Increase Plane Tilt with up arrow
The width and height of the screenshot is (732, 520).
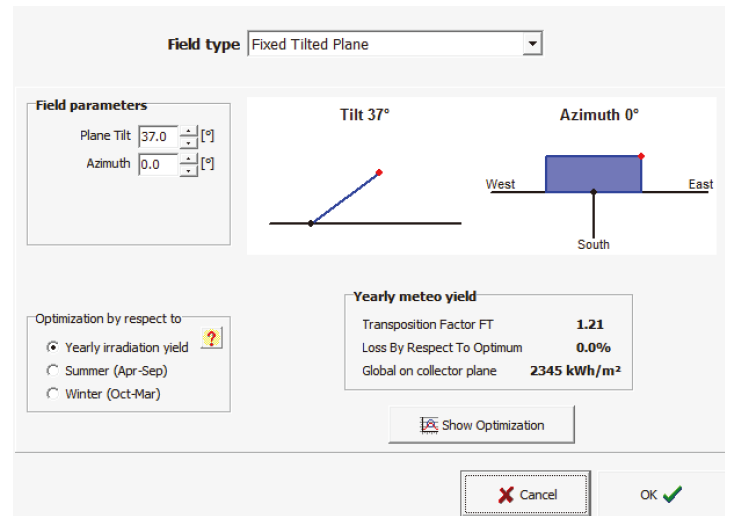[188, 131]
